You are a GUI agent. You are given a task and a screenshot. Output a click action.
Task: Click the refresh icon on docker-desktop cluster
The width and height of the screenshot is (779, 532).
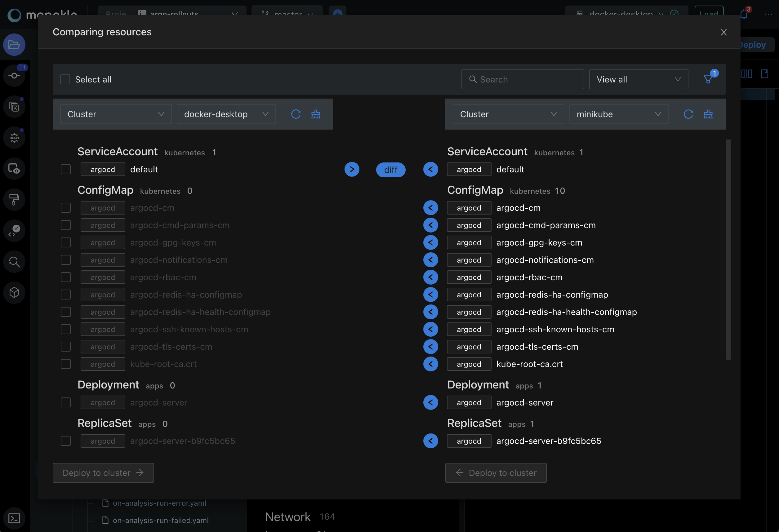pyautogui.click(x=296, y=114)
